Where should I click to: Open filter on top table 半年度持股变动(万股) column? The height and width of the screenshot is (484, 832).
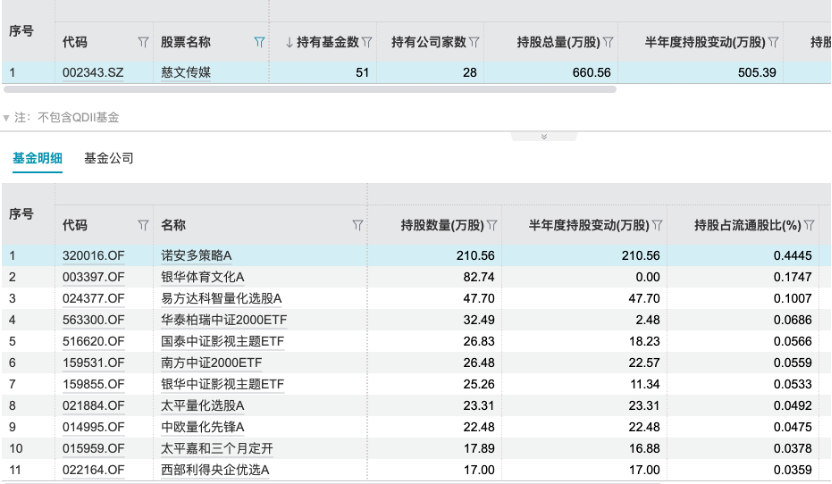coord(773,42)
